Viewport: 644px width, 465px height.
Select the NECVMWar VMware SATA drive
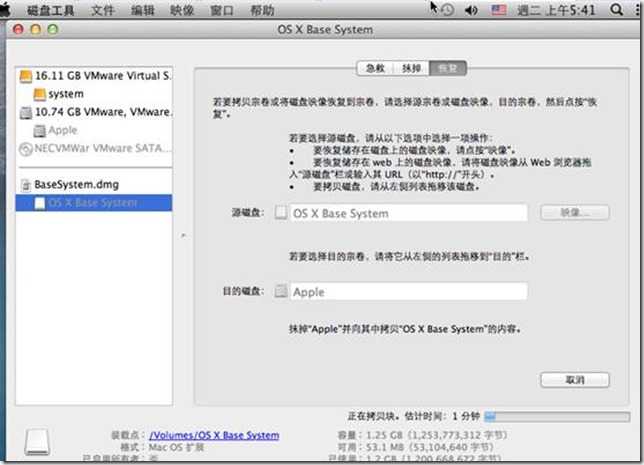(x=94, y=148)
